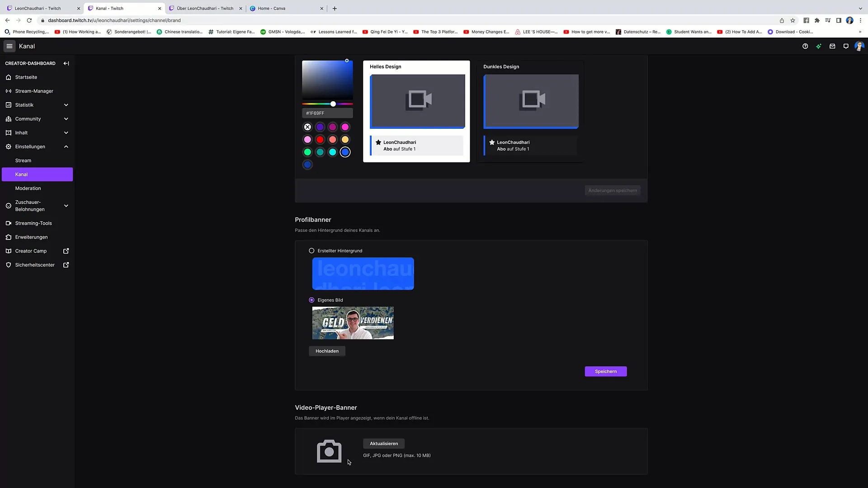Click the Creator Camp external link icon

point(66,251)
